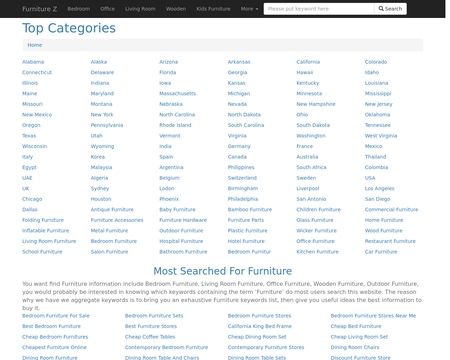Select Office in the navigation bar
The image size is (450, 360).
(107, 9)
